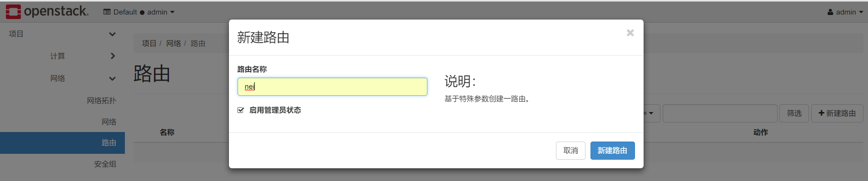Image resolution: width=868 pixels, height=181 pixels.
Task: Click the OpenStack logo icon
Action: click(13, 12)
